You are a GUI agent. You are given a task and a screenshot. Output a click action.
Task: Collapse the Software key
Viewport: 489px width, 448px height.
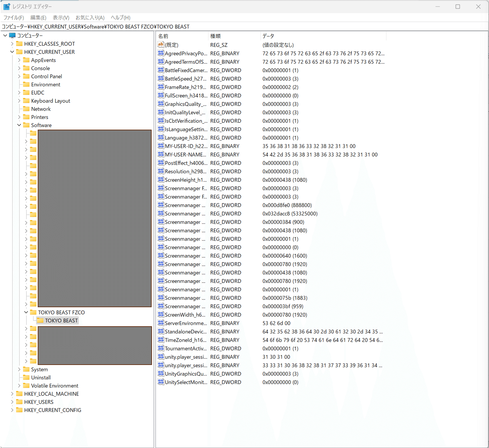[x=19, y=125]
